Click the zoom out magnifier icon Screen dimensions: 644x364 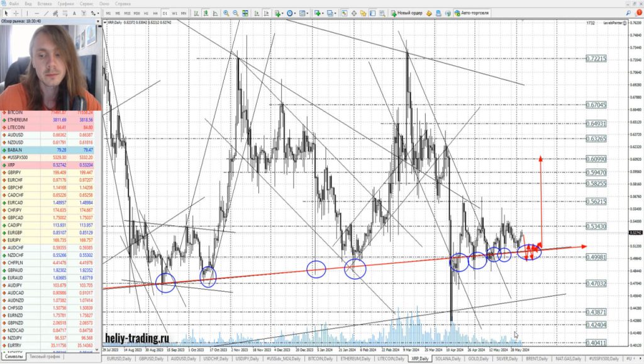[235, 13]
